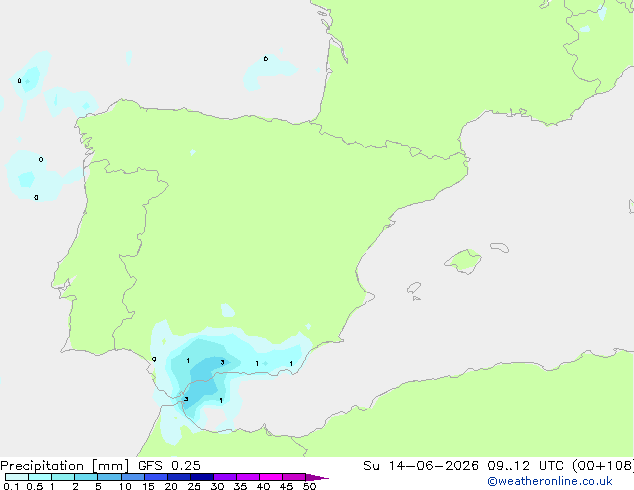
Task: Click the 'GFS 0.25' model label
Action: click(x=169, y=466)
